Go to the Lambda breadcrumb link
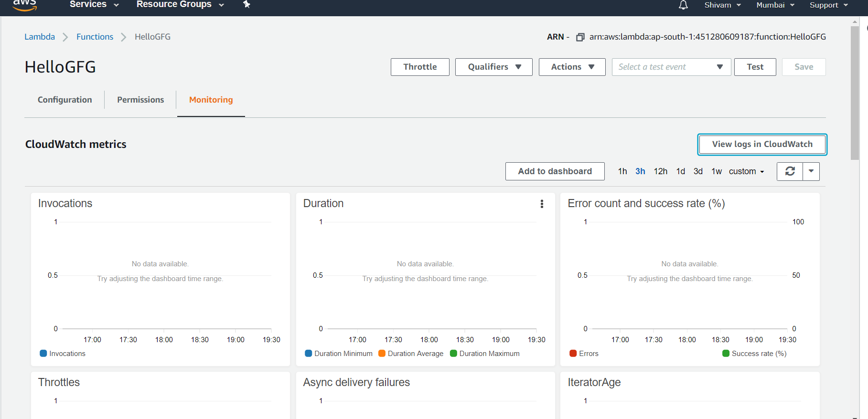The image size is (868, 419). pos(40,37)
